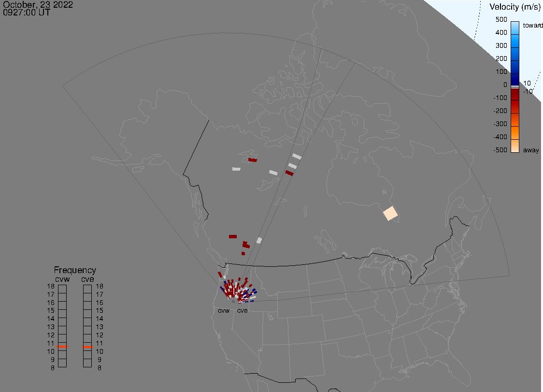This screenshot has width=543, height=392.
Task: Click the lightest blue 400–500 m/s color bar segment
Action: (x=515, y=28)
